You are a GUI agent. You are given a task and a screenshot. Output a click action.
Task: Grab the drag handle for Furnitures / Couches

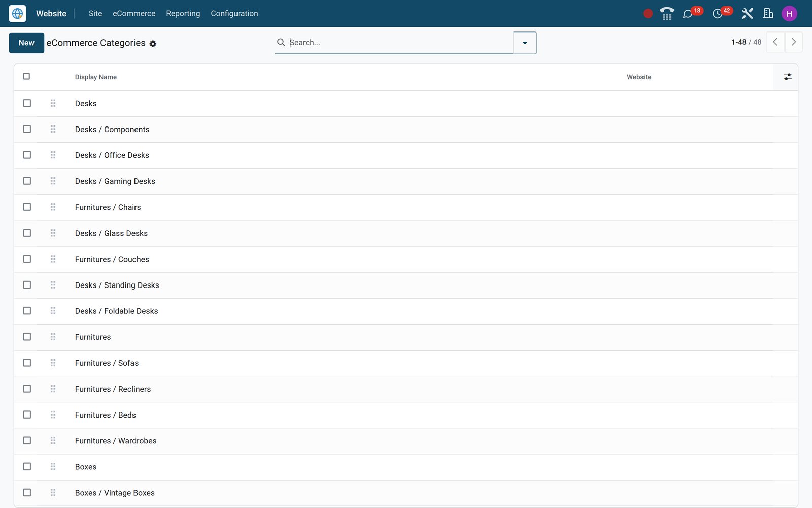coord(53,259)
